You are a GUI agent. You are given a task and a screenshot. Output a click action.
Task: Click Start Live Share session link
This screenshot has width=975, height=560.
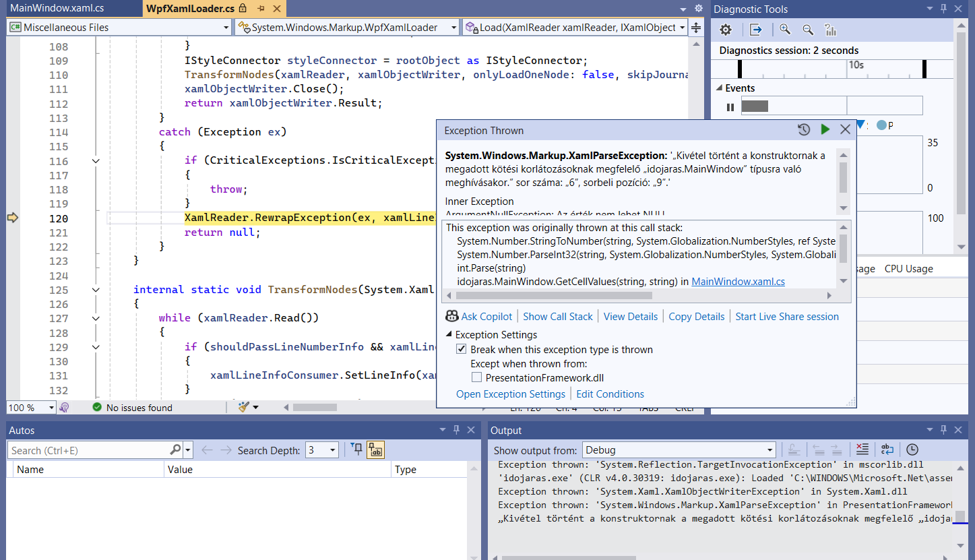point(787,316)
